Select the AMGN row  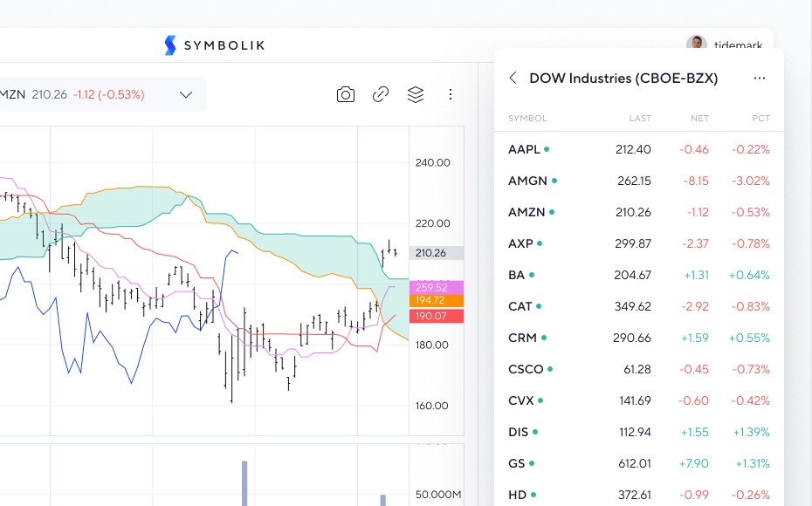pos(639,181)
